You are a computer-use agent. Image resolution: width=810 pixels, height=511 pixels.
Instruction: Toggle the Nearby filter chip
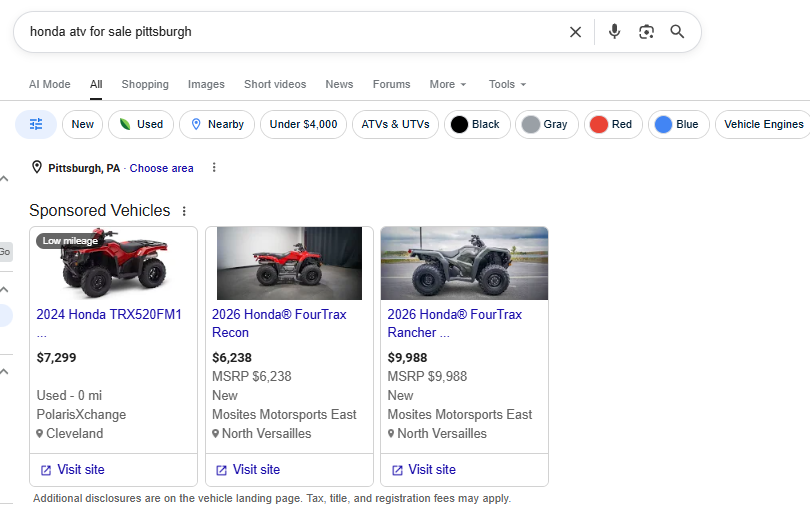217,124
